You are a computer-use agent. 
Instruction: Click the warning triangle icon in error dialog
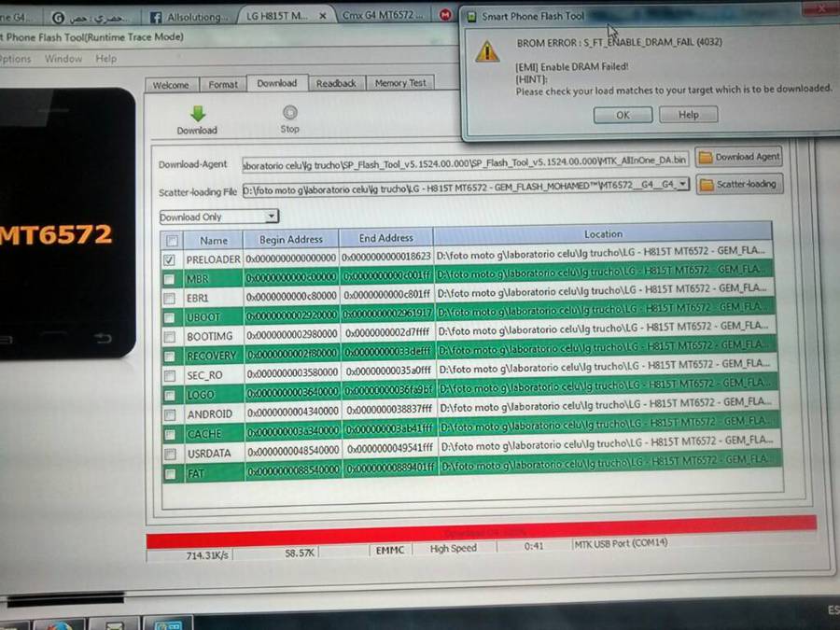point(487,51)
